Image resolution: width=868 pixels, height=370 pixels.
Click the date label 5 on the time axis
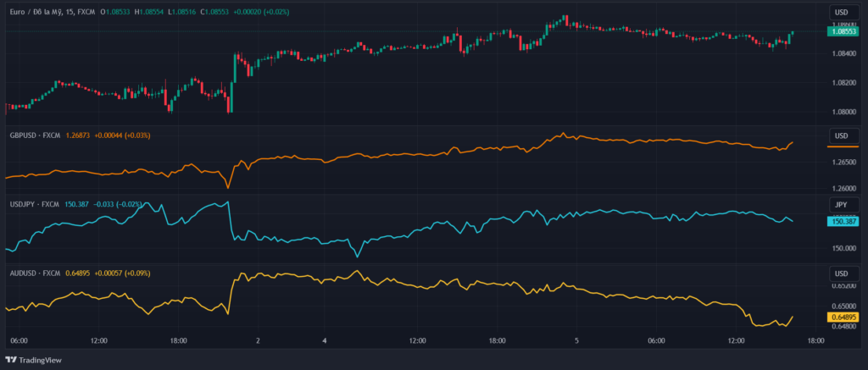[x=576, y=340]
